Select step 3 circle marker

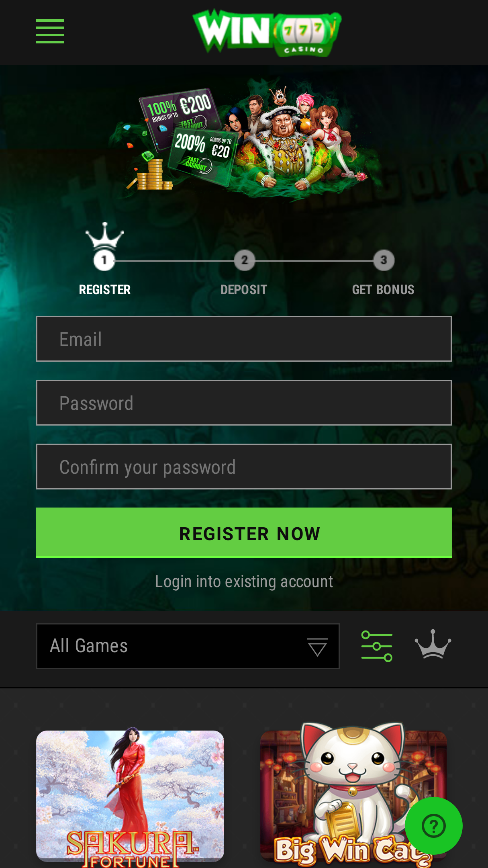click(384, 260)
